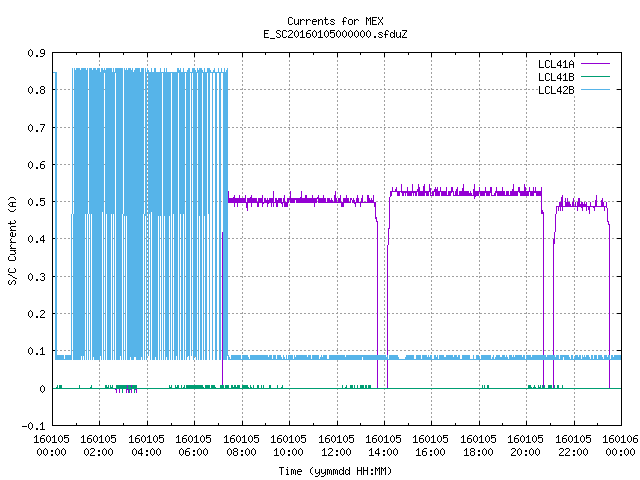Screen dimensions: 640x480
Task: Click the green LCL41B legend line sample
Action: tap(595, 77)
